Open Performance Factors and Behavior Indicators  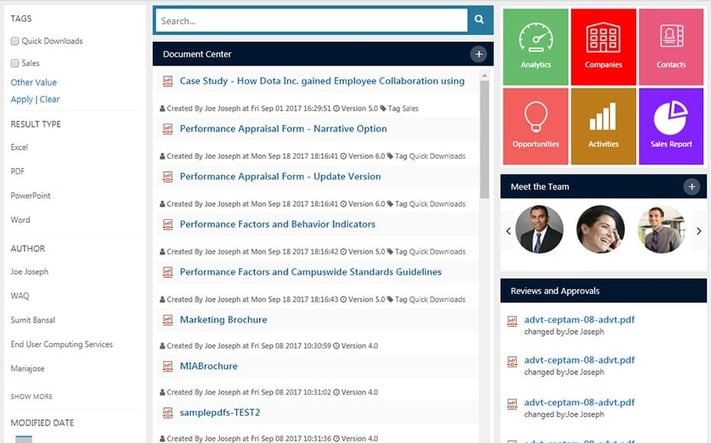pos(278,224)
